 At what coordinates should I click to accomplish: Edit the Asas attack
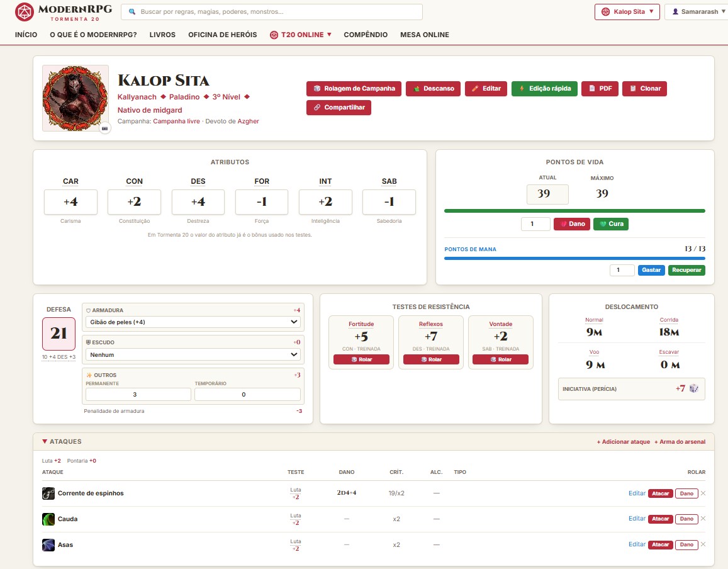coord(637,544)
